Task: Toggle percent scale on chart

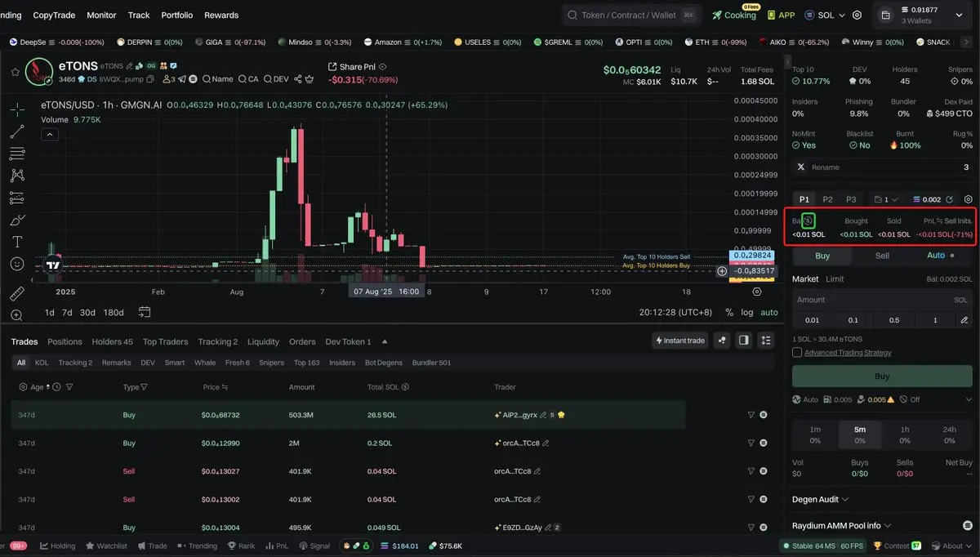Action: click(728, 312)
